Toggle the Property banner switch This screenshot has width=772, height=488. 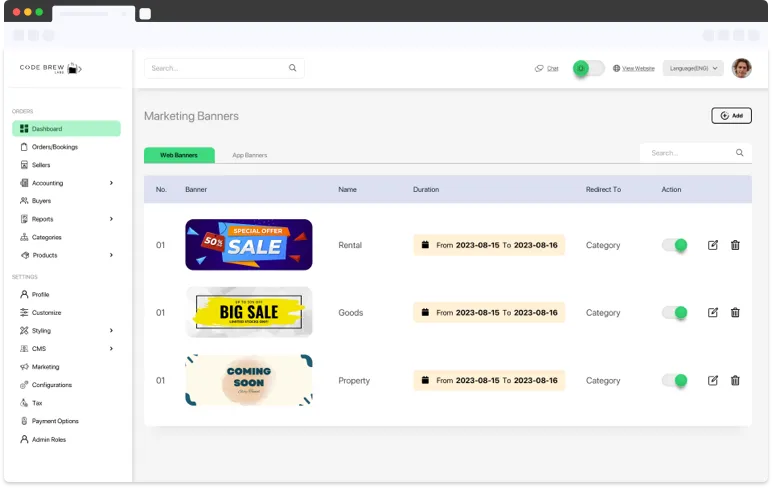(x=675, y=380)
